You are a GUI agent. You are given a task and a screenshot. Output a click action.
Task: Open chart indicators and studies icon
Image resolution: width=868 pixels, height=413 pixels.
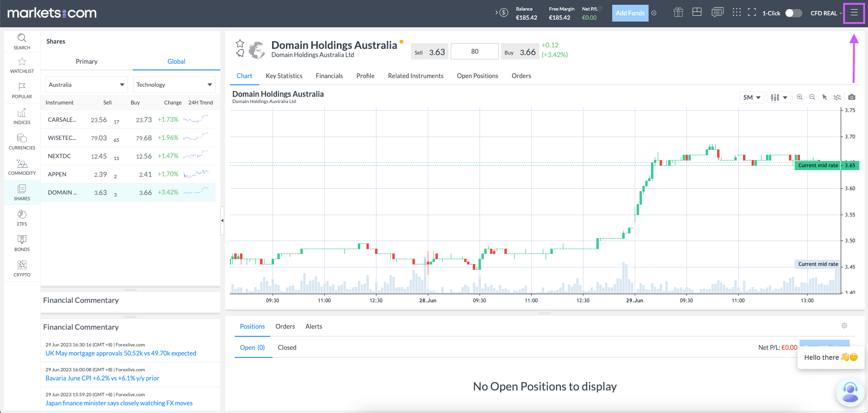(x=837, y=97)
